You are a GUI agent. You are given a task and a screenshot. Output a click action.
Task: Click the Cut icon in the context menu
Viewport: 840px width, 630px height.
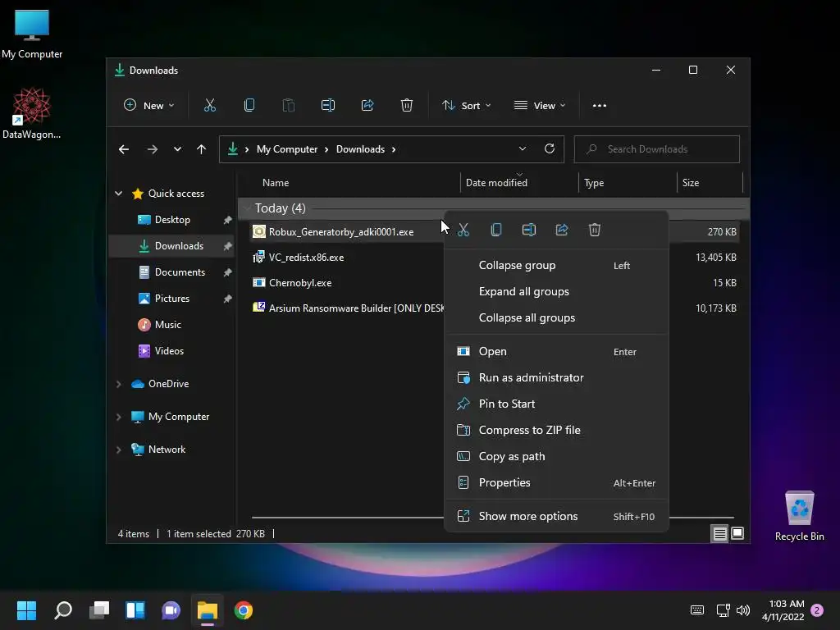tap(463, 230)
